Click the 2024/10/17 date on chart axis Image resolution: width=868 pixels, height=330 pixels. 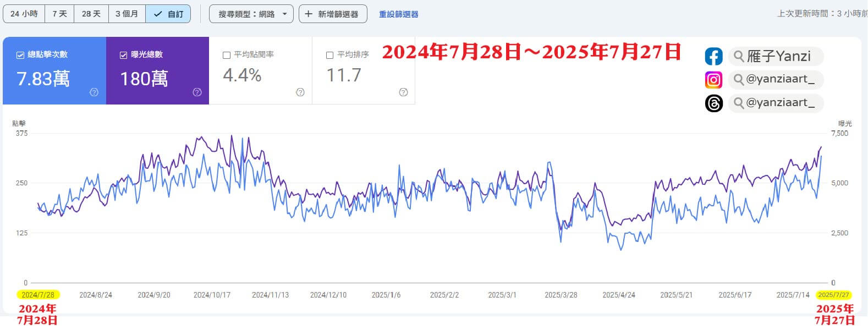[212, 295]
